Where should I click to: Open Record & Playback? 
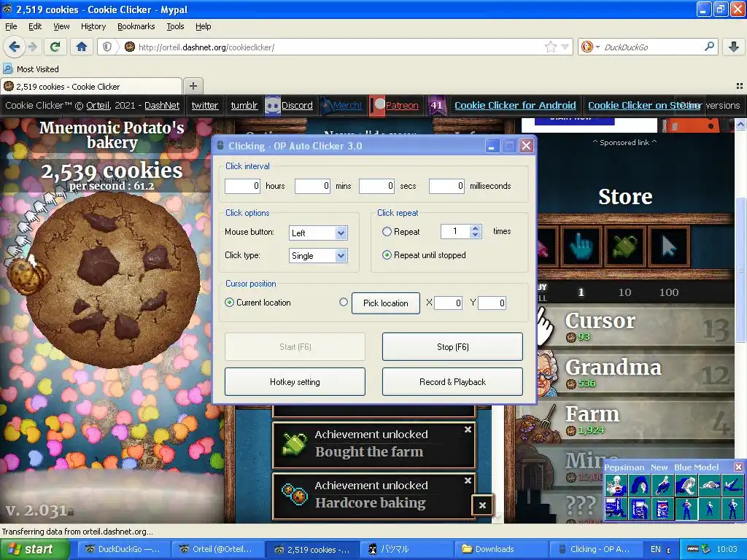pos(452,382)
